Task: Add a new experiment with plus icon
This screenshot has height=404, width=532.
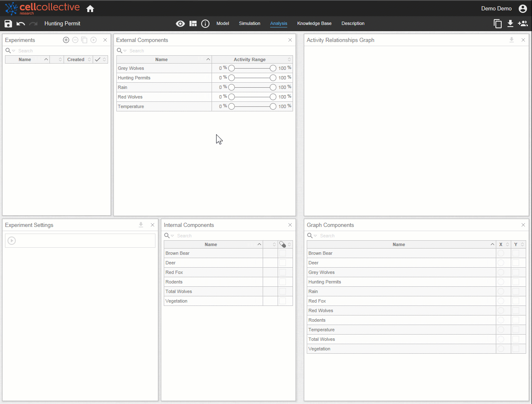Action: point(66,40)
